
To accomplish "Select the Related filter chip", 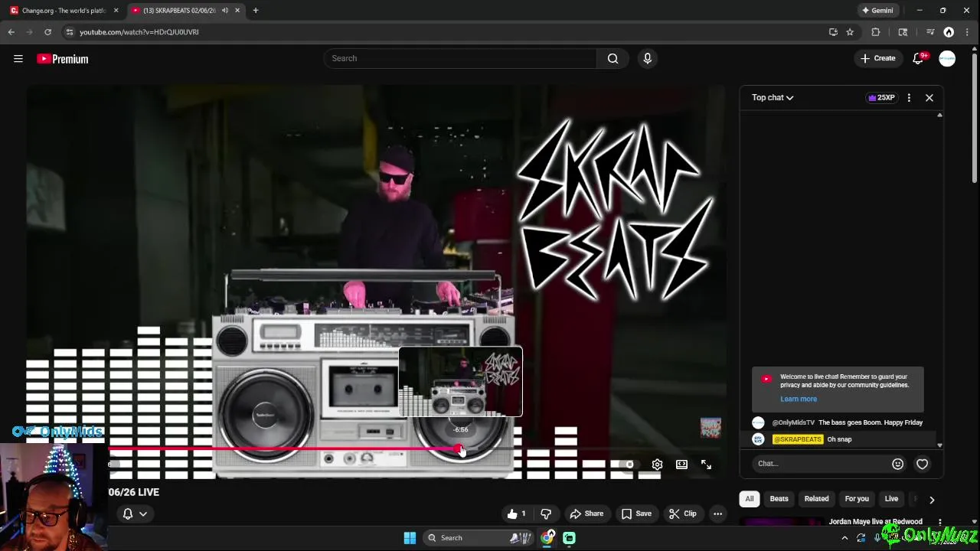I will (x=816, y=499).
